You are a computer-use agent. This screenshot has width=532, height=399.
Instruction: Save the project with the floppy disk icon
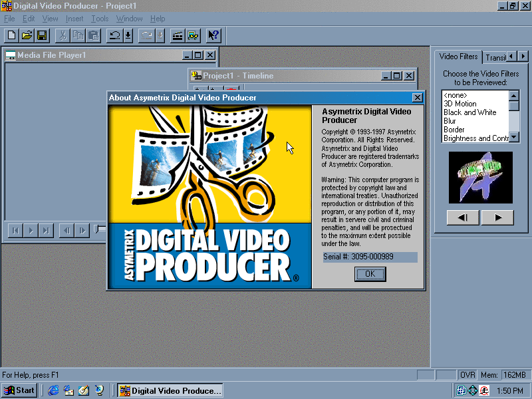[x=42, y=36]
